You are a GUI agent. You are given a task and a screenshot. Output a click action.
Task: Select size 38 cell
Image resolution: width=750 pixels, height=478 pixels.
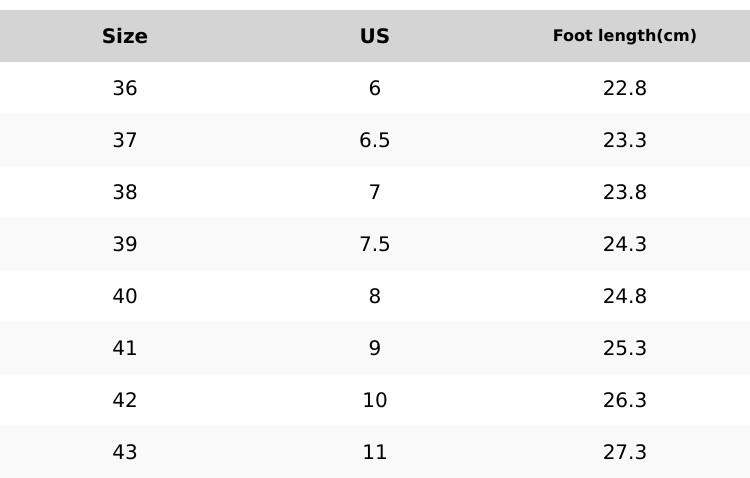coord(125,193)
